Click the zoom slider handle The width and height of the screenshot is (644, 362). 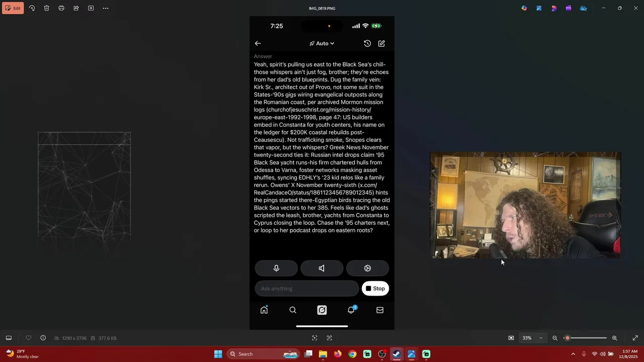coord(567,338)
